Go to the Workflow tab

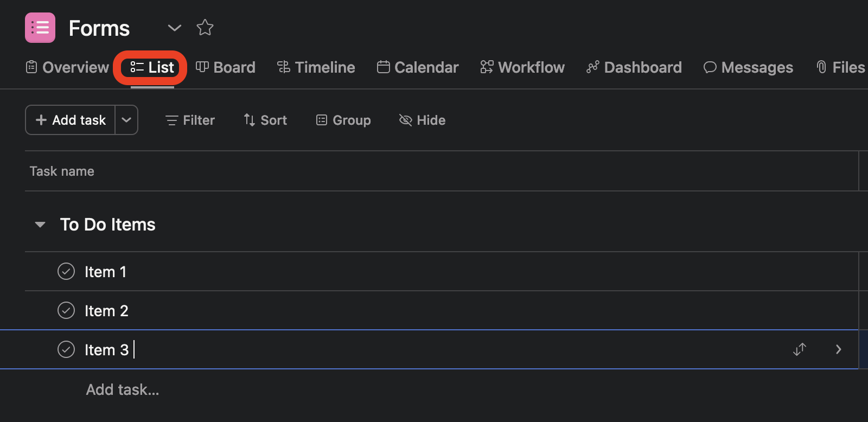pos(522,67)
